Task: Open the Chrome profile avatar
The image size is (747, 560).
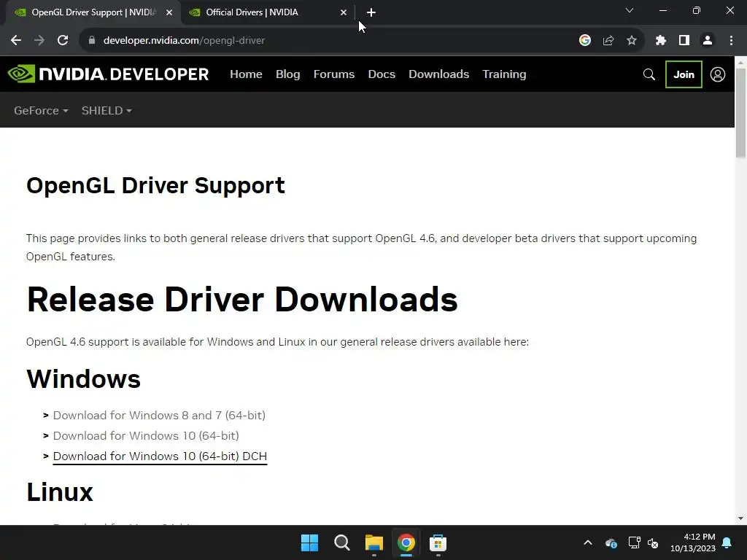Action: 708,41
